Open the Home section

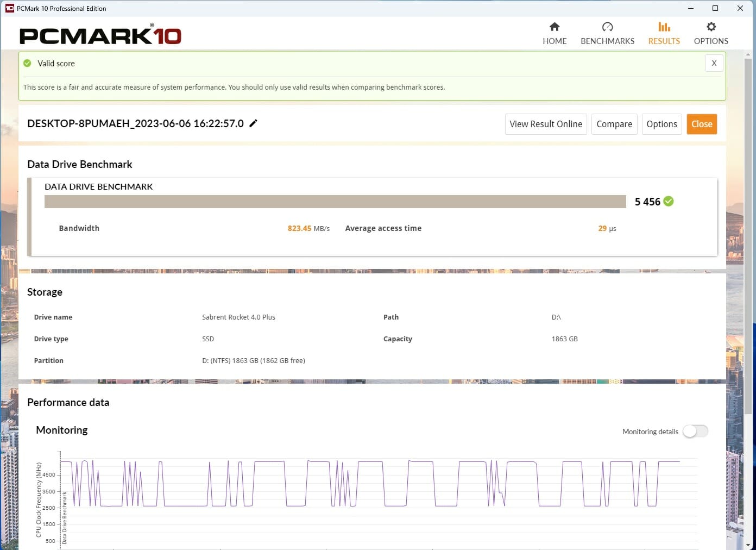(555, 34)
